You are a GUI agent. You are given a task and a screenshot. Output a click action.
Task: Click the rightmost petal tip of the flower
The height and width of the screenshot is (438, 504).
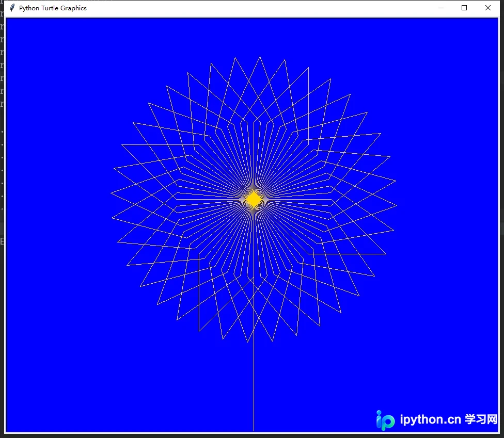pyautogui.click(x=396, y=205)
